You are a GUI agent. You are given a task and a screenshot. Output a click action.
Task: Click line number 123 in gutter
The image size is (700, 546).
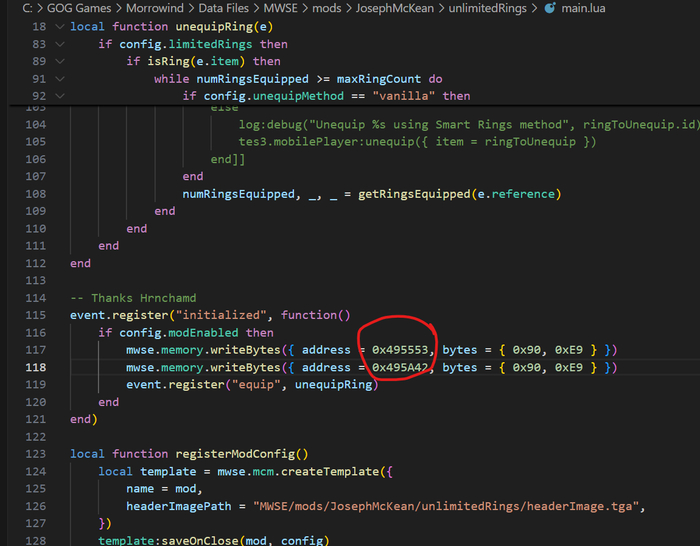[37, 454]
